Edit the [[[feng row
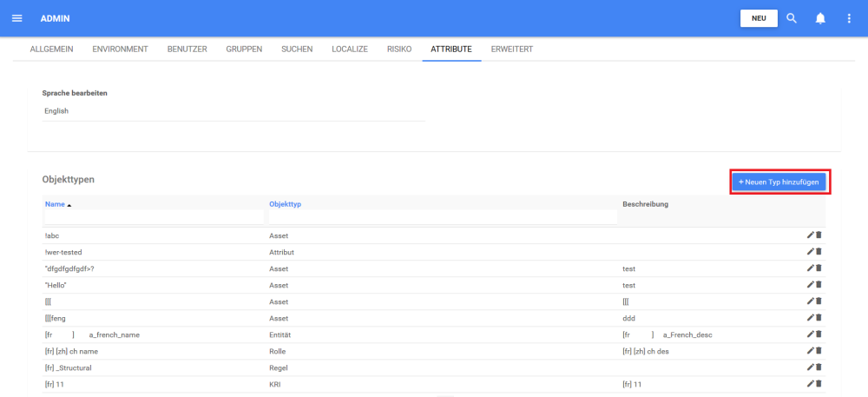Viewport: 868px width, 397px height. pyautogui.click(x=811, y=318)
